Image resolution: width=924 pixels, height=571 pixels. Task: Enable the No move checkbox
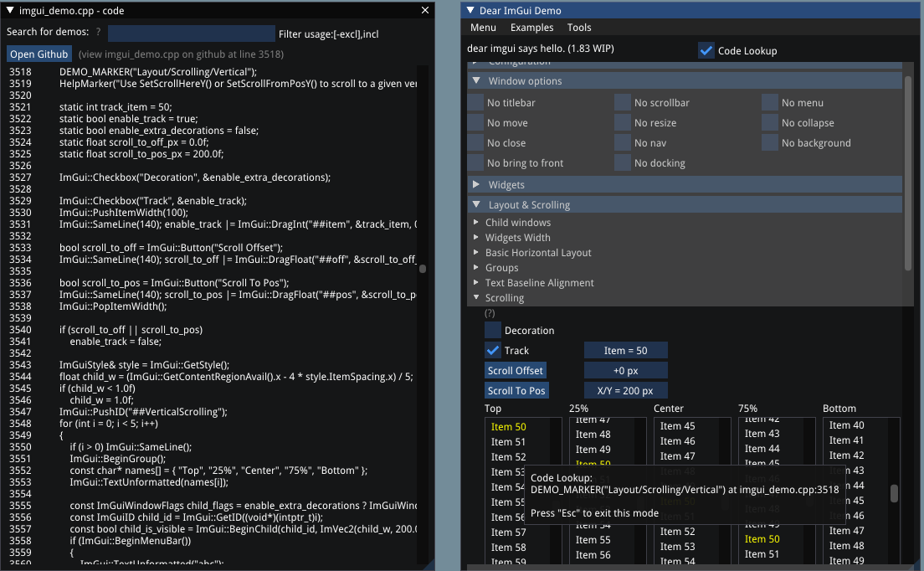[x=475, y=122]
